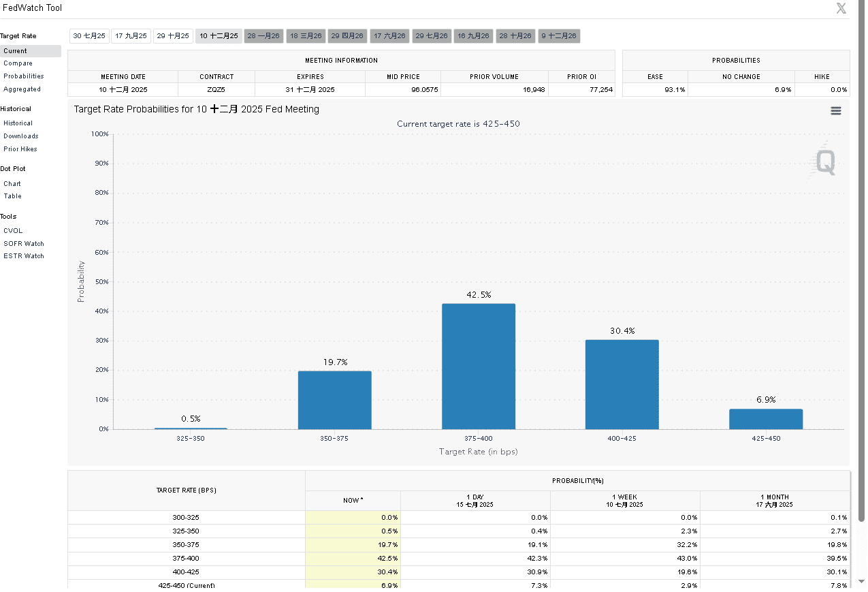Click the EASE probability value 93.1%
The height and width of the screenshot is (592, 868).
(675, 90)
